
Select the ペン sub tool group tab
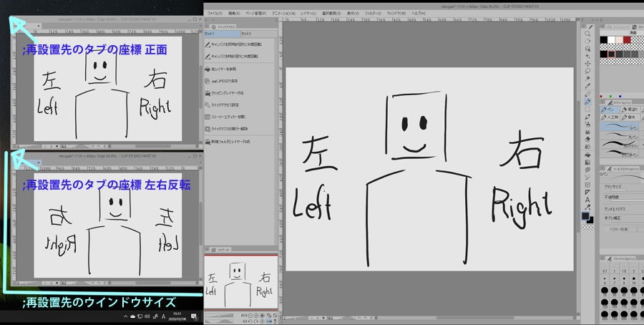(610, 110)
